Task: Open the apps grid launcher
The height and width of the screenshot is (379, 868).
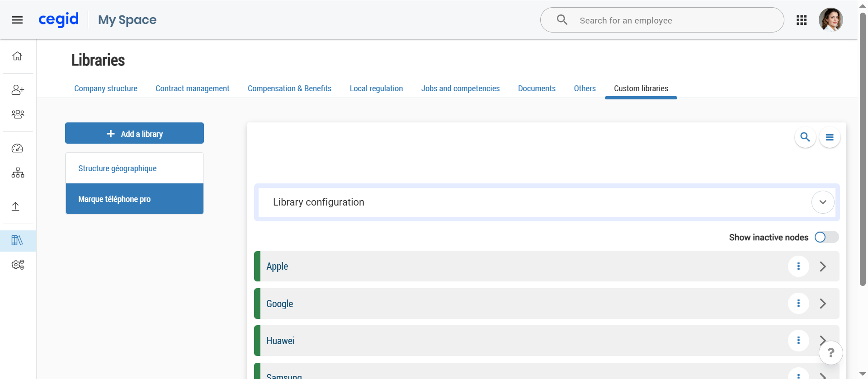Action: (x=802, y=20)
